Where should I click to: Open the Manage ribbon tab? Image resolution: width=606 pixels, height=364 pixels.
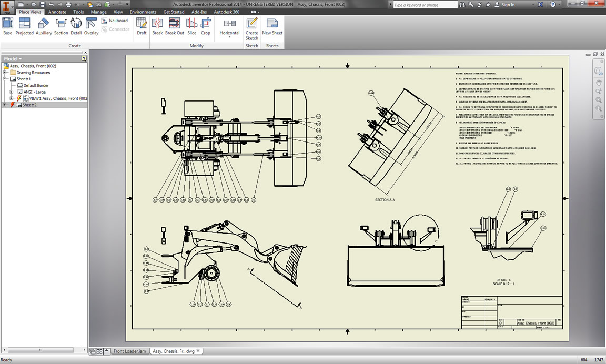(x=98, y=12)
